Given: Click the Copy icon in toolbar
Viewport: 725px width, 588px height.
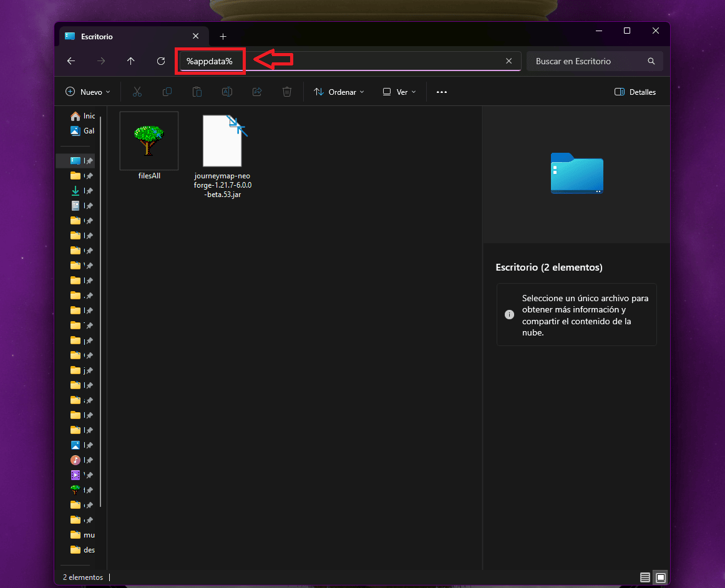Looking at the screenshot, I should coord(167,92).
